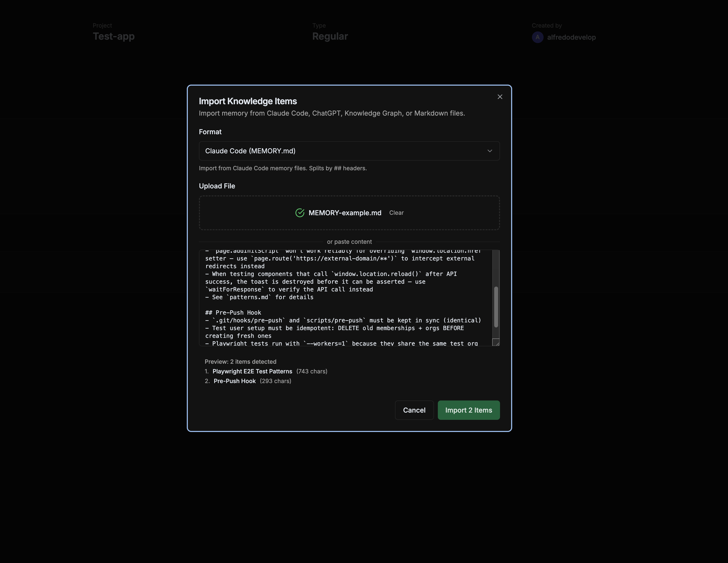Clear the uploaded MEMORY-example.md file
The height and width of the screenshot is (563, 728).
tap(396, 213)
